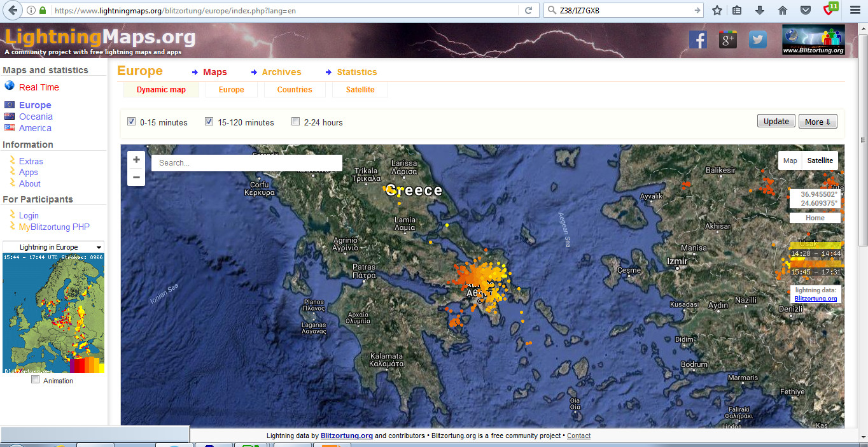The height and width of the screenshot is (447, 868).
Task: Open the browser hamburger menu
Action: pos(855,10)
